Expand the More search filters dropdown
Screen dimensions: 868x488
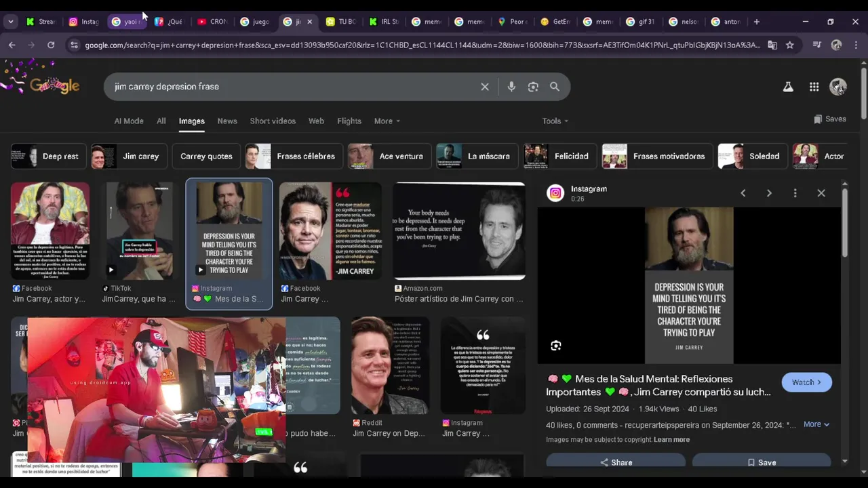[x=387, y=121]
